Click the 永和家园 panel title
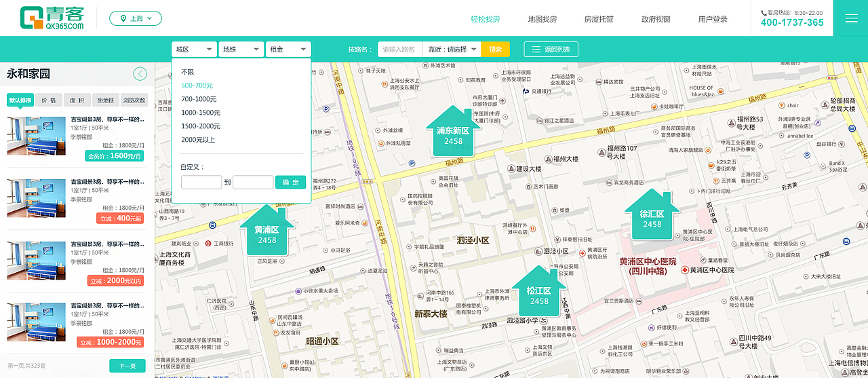 [x=28, y=74]
